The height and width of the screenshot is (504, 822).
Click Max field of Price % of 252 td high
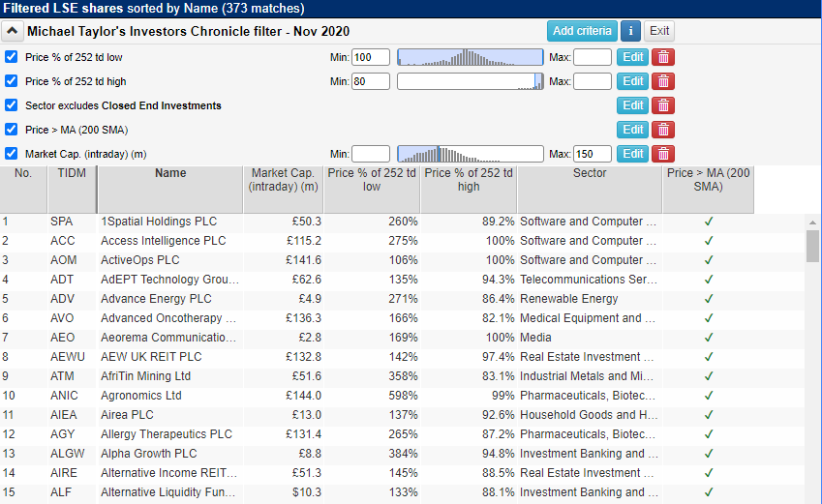tap(593, 81)
